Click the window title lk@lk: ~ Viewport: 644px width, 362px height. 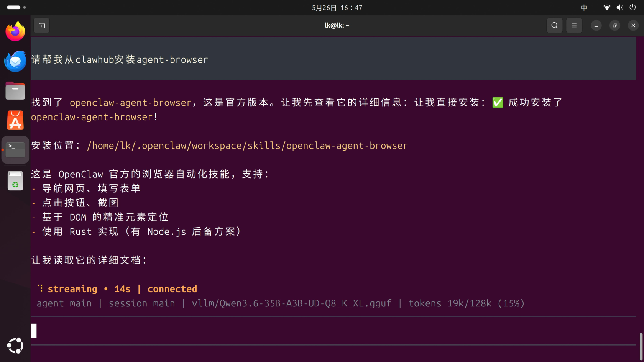pyautogui.click(x=337, y=25)
